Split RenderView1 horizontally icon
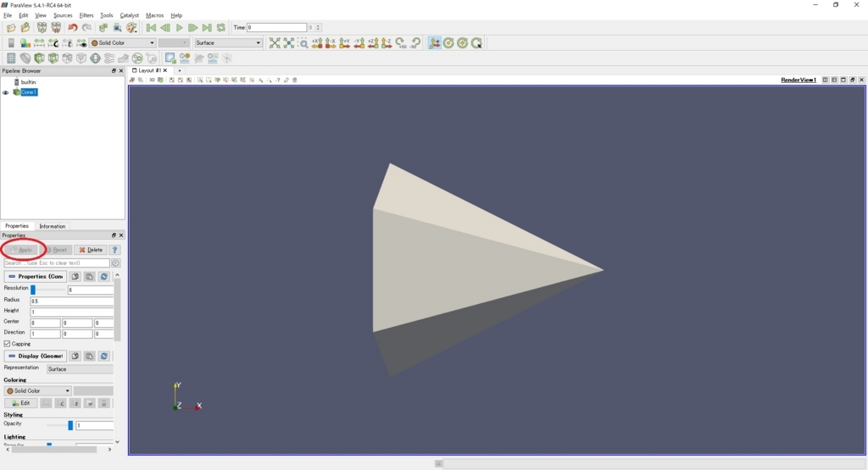The width and height of the screenshot is (868, 470). coord(825,80)
